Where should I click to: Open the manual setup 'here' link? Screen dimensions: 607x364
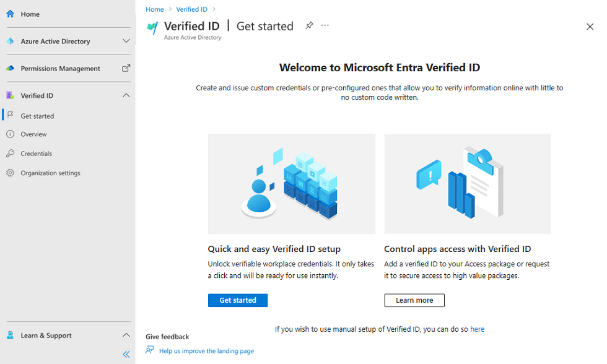coord(477,329)
